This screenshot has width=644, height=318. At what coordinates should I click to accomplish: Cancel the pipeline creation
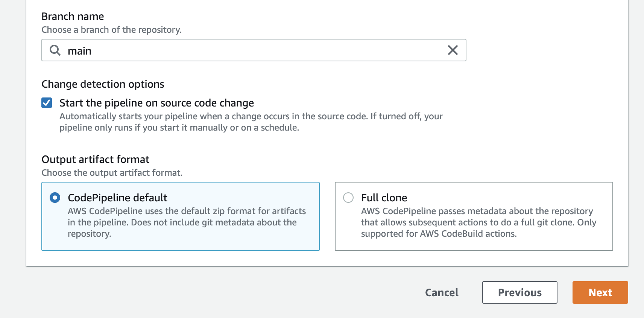point(442,292)
